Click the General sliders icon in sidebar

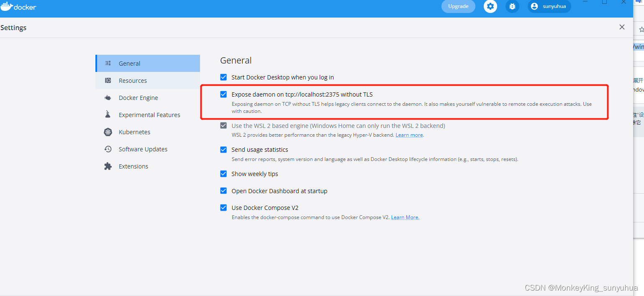[108, 64]
